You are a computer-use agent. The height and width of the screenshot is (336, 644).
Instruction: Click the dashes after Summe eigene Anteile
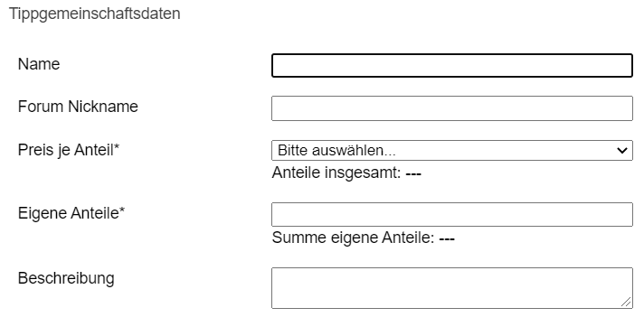pyautogui.click(x=447, y=238)
